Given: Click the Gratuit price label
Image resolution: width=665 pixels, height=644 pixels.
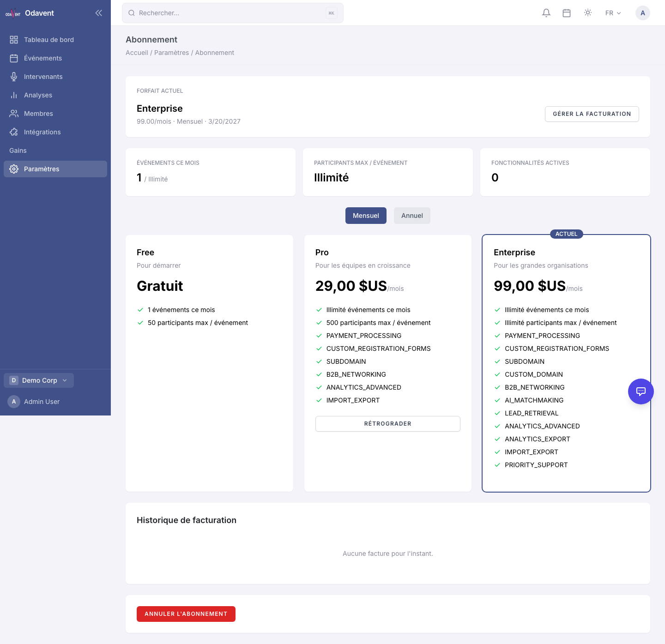Looking at the screenshot, I should click(x=160, y=286).
